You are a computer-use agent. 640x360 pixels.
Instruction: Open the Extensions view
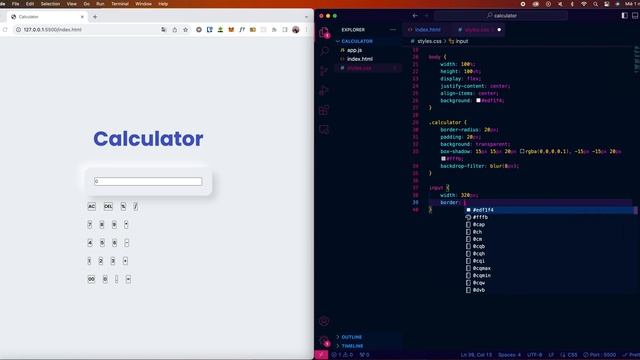[x=324, y=110]
